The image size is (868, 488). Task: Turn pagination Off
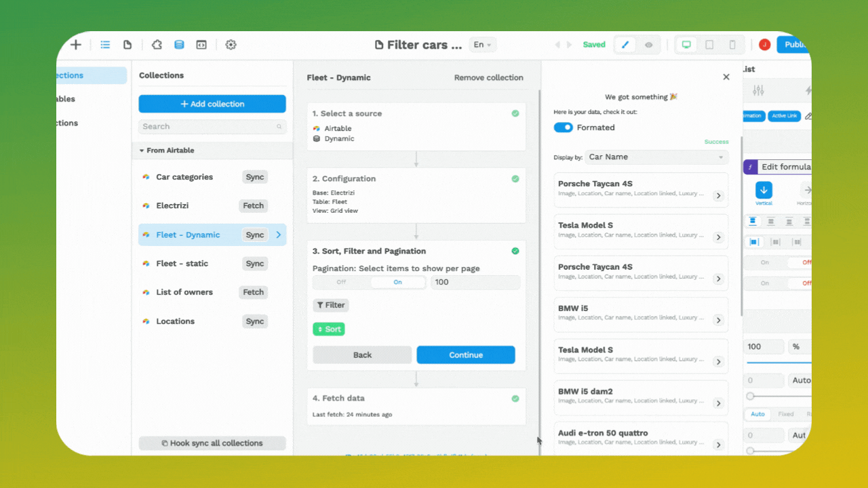pos(341,282)
